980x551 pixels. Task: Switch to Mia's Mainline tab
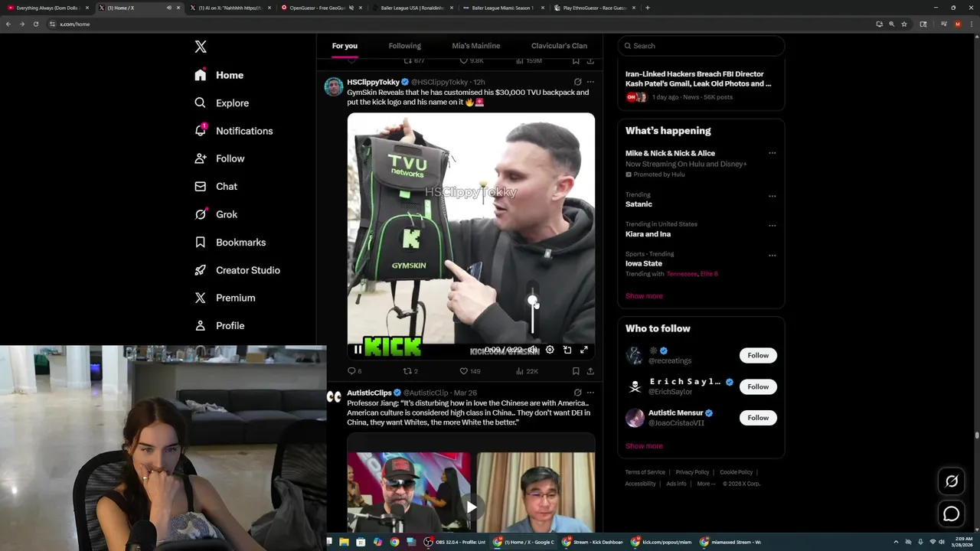(x=475, y=46)
